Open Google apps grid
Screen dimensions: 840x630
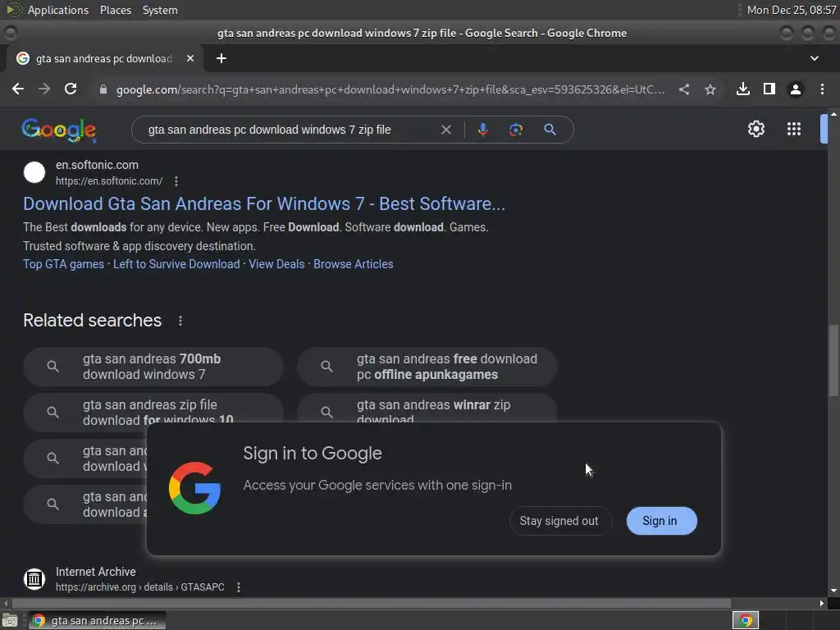click(794, 129)
